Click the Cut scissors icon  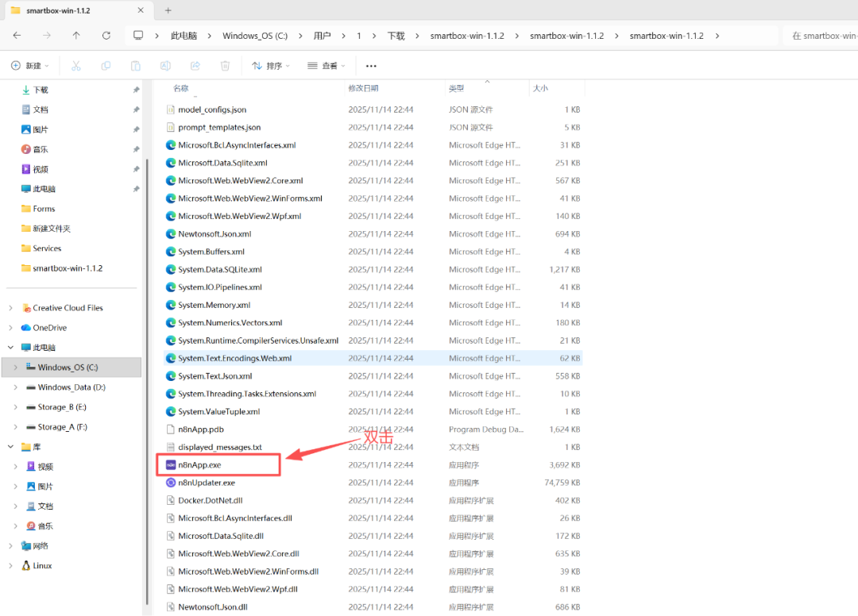76,66
